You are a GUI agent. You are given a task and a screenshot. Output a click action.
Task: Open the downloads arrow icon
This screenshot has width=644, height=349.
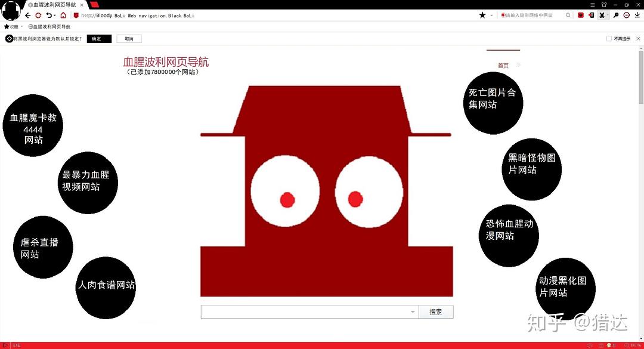[x=637, y=16]
